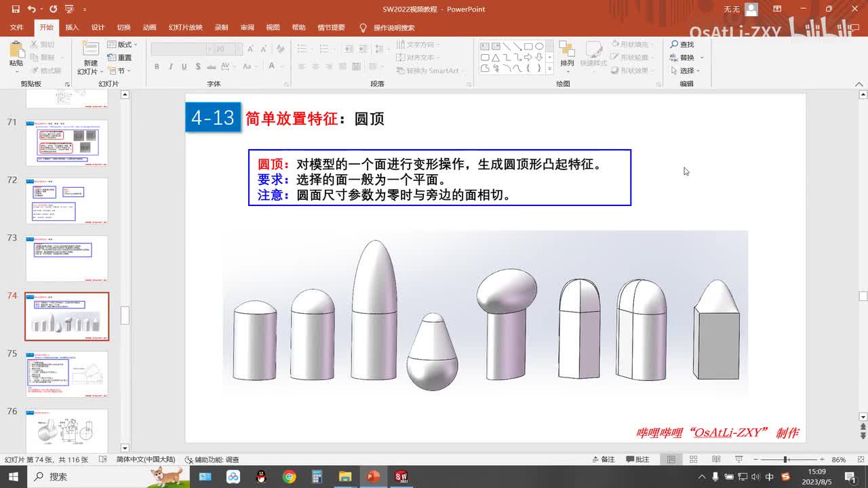Switch to Slide Sorter view
The image size is (868, 488).
(692, 460)
